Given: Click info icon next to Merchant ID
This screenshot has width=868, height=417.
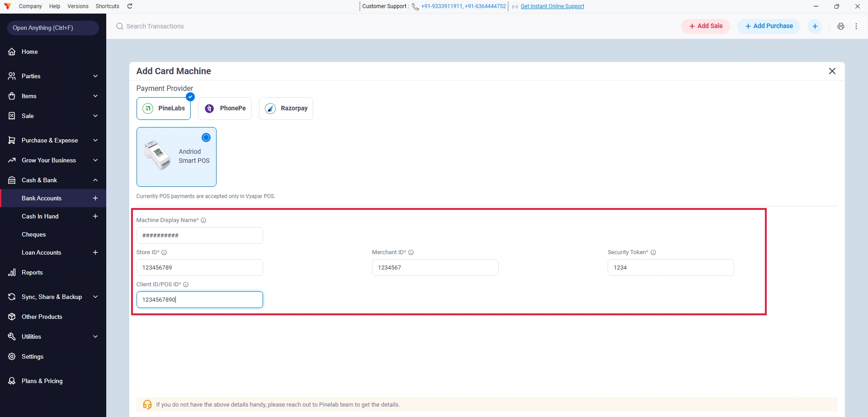Looking at the screenshot, I should tap(411, 252).
